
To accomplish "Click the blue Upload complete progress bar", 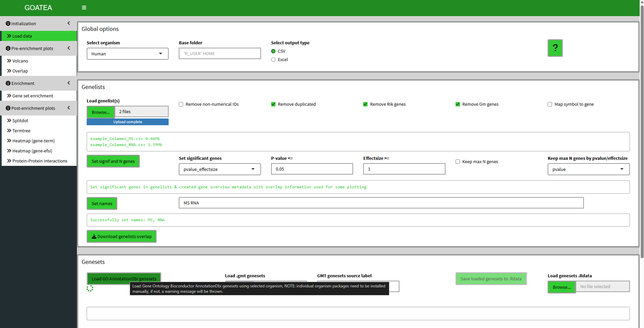I will tap(127, 122).
